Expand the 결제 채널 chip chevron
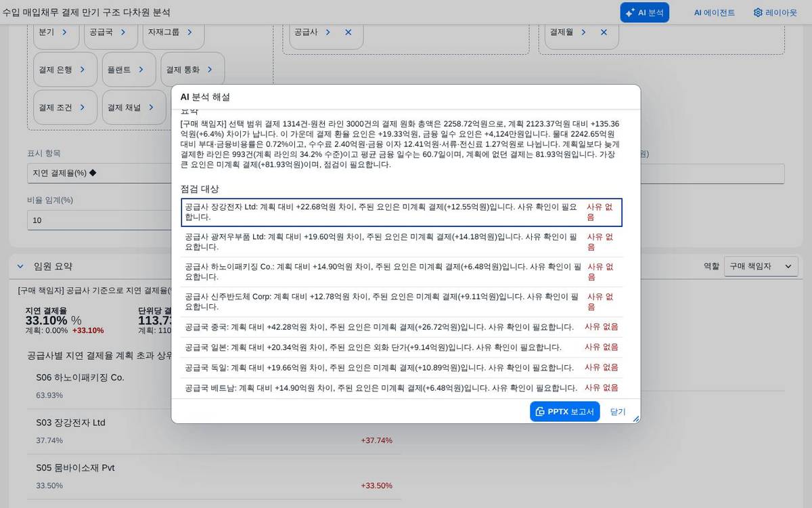This screenshot has width=812, height=508. click(151, 107)
